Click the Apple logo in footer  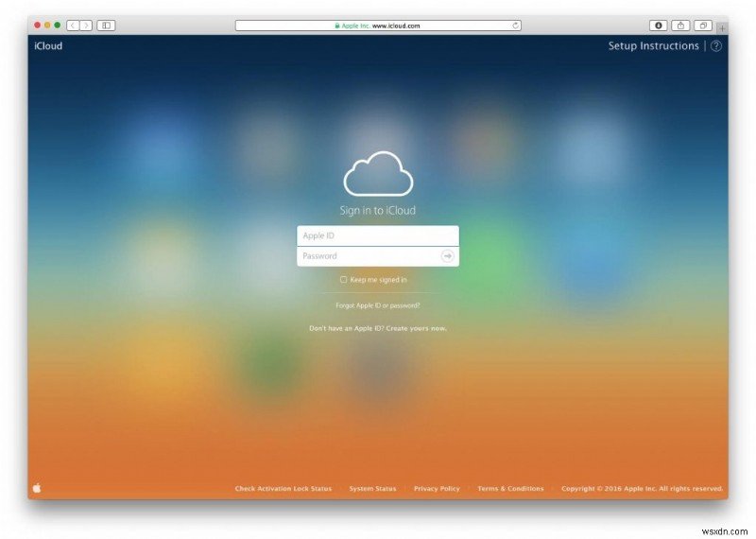(37, 488)
